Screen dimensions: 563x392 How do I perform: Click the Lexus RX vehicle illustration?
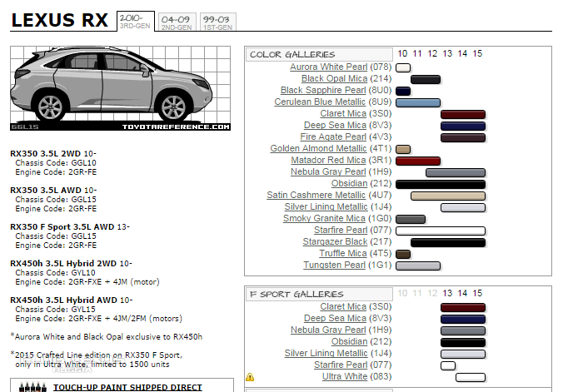(121, 88)
